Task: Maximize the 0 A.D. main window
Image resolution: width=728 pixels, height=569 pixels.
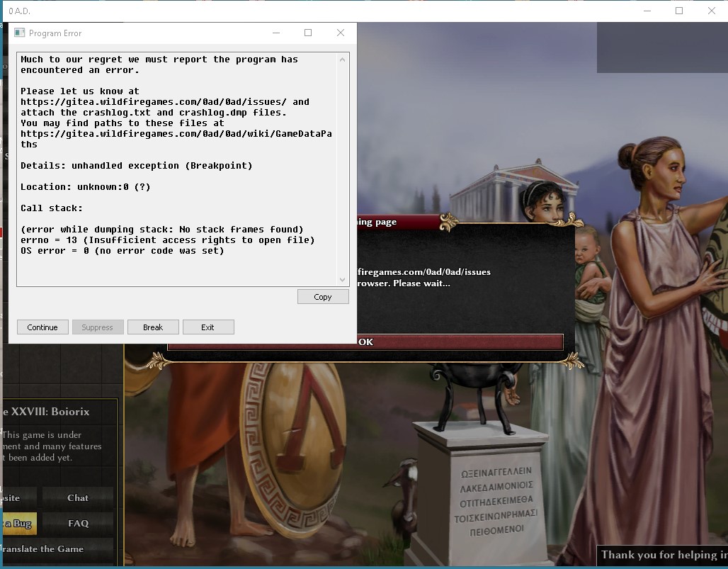Action: [679, 11]
